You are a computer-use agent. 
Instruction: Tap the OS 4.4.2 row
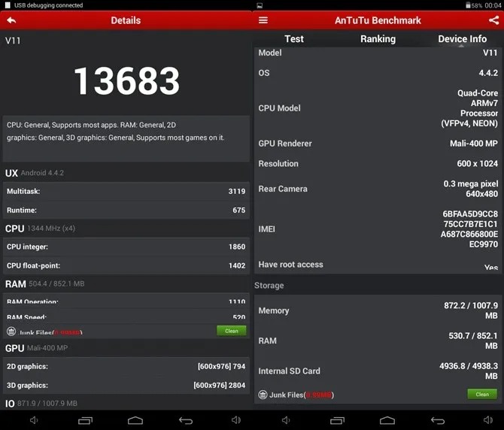(x=378, y=73)
